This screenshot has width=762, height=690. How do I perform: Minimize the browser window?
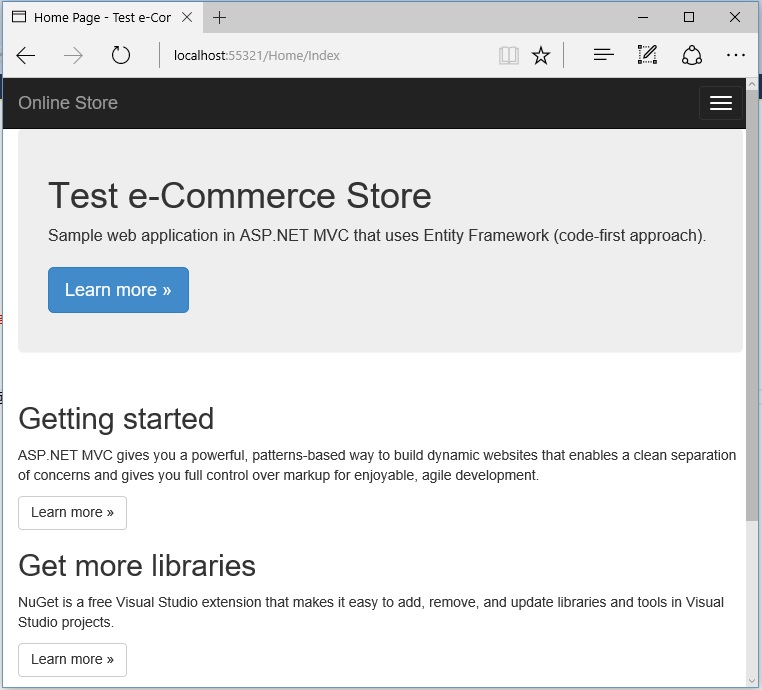tap(643, 17)
